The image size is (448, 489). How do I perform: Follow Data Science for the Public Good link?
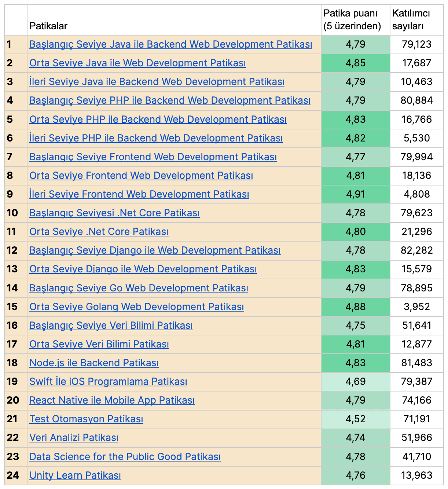[125, 457]
